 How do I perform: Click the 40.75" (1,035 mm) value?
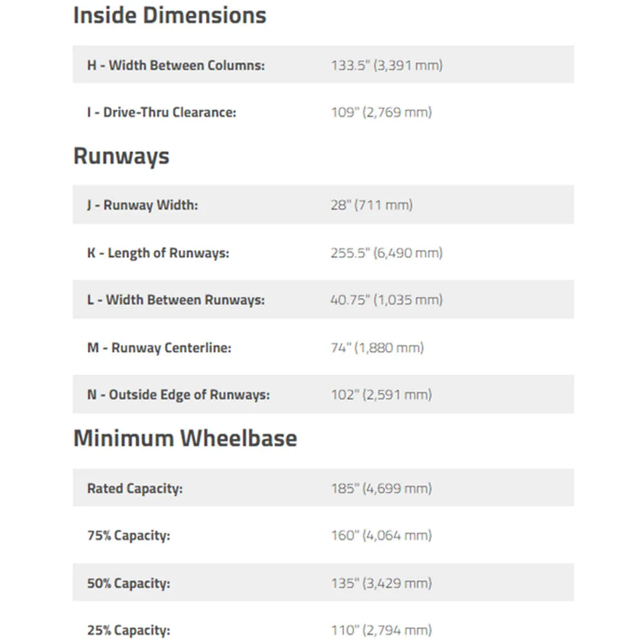click(x=386, y=300)
